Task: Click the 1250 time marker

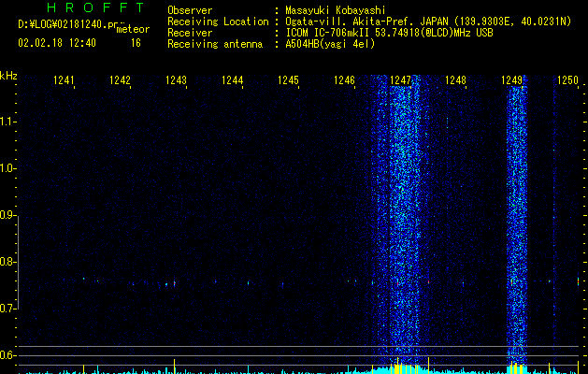Action: point(567,79)
